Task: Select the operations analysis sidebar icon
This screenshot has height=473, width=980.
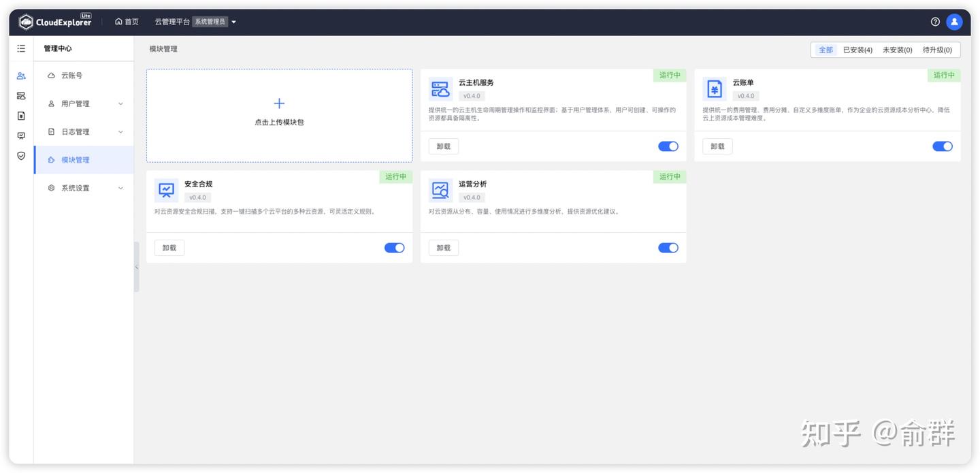Action: tap(21, 135)
